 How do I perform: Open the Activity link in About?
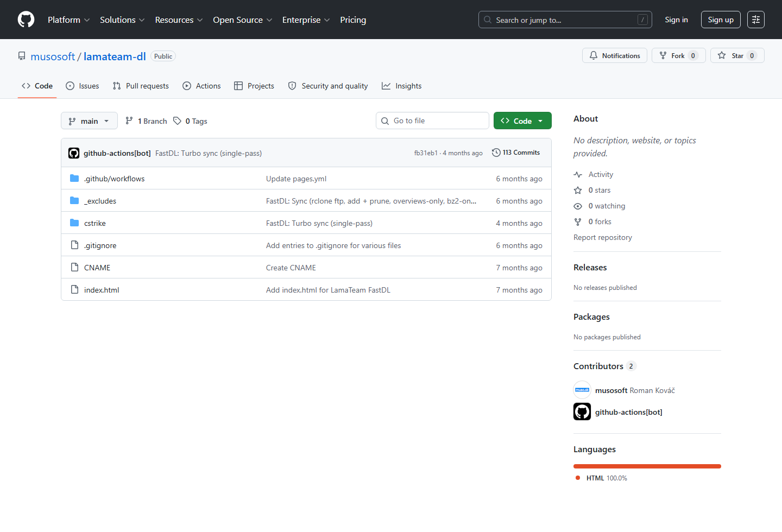point(594,174)
